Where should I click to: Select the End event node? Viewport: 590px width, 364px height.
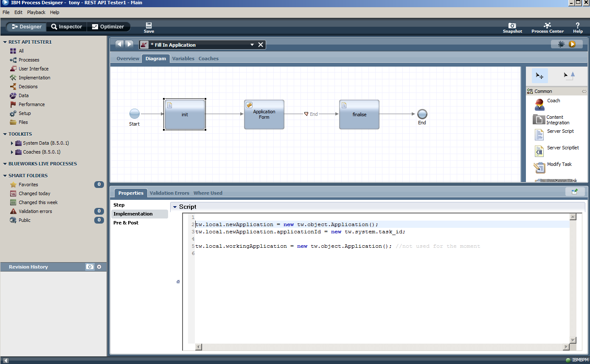422,114
